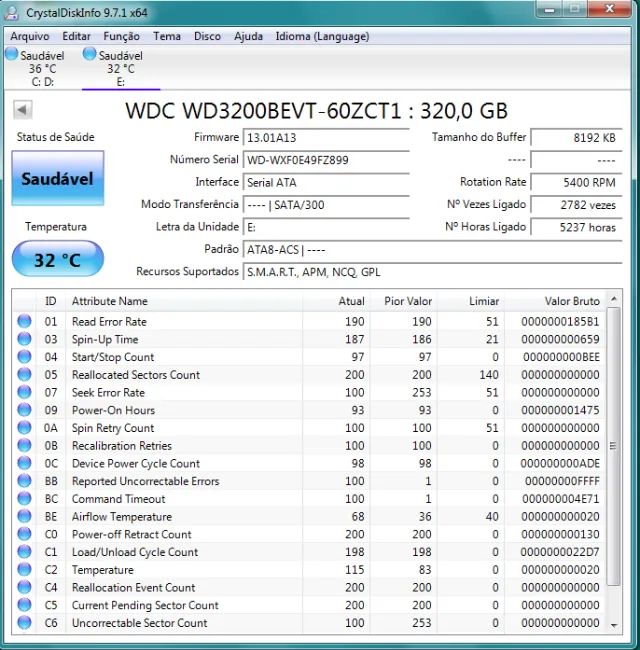This screenshot has width=640, height=650.
Task: Open the Arquivo menu
Action: (29, 36)
